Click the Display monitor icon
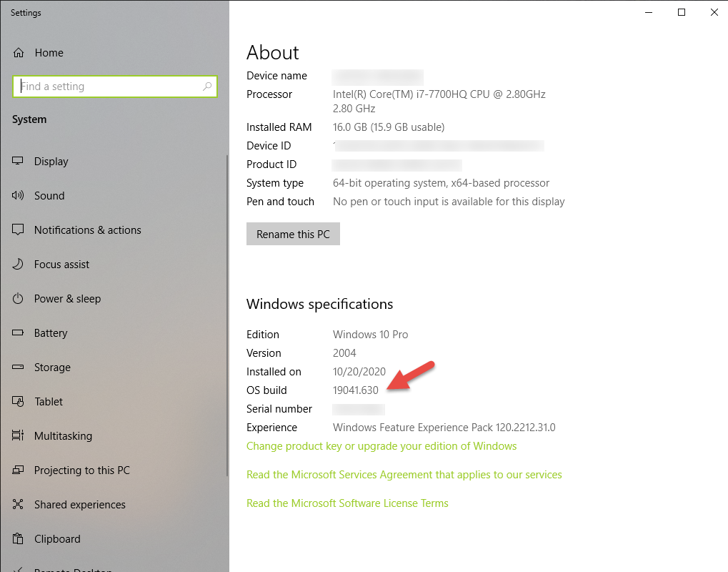Viewport: 728px width, 572px height. tap(18, 161)
